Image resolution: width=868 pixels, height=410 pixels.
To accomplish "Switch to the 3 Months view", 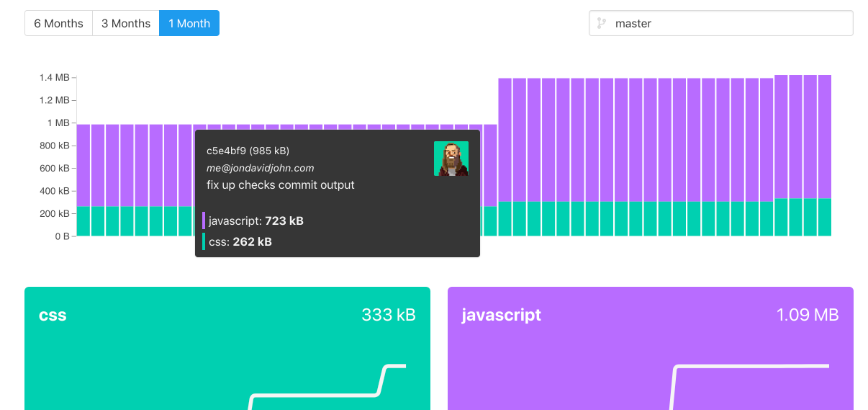I will pos(126,23).
